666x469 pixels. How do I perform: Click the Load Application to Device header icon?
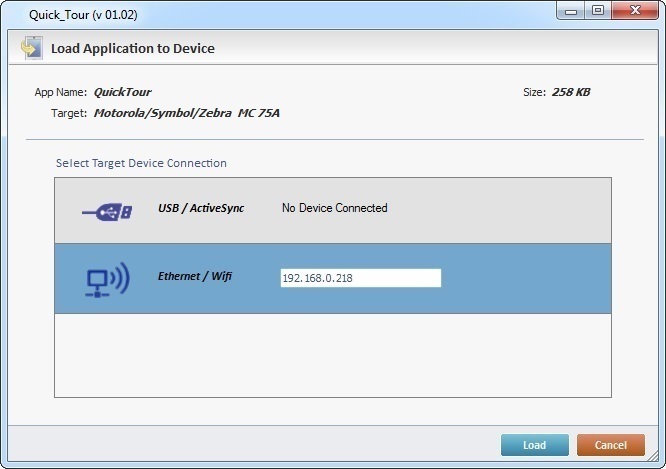(x=32, y=48)
